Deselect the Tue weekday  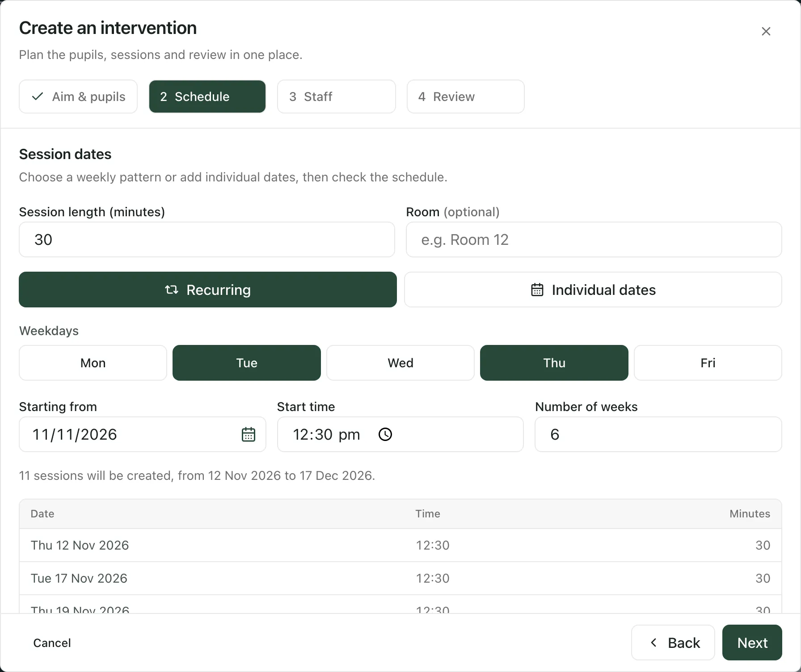click(x=247, y=363)
